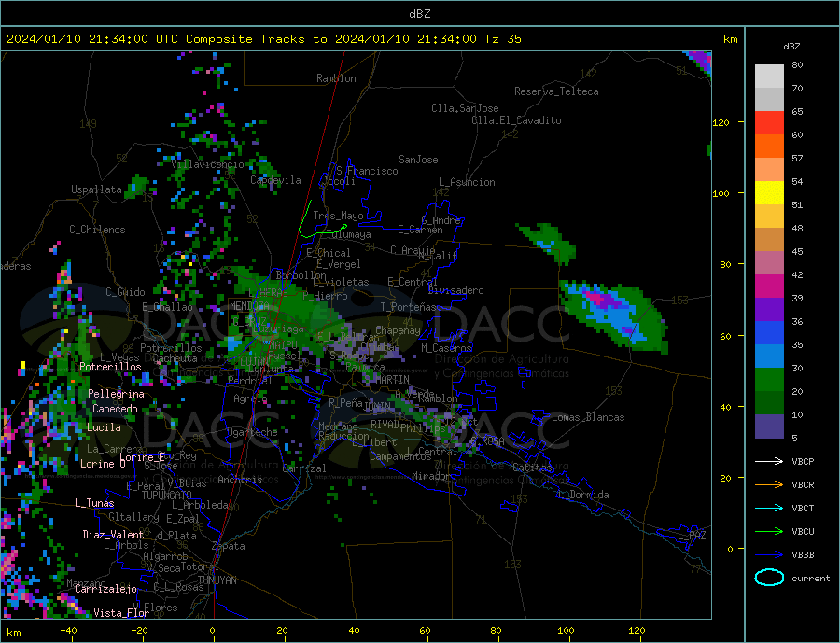Select the red 60-65 dBZ legend swatch
The image size is (840, 643).
click(x=769, y=122)
